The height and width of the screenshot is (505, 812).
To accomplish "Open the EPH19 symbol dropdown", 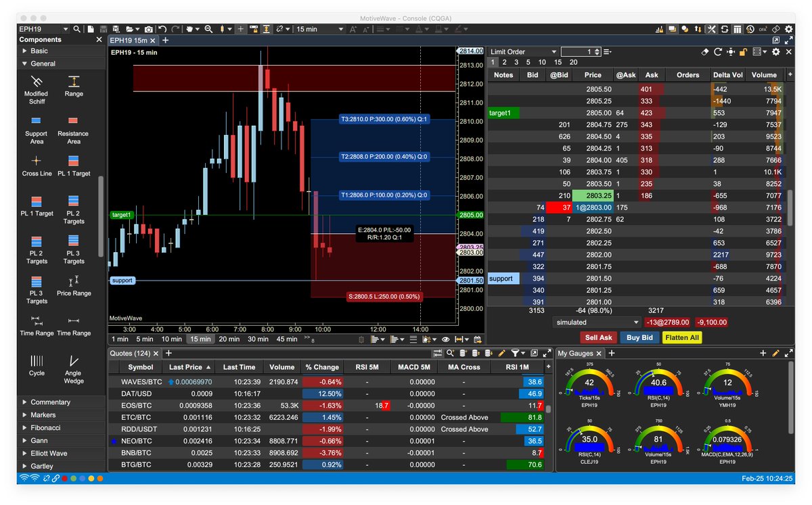I will tap(66, 29).
